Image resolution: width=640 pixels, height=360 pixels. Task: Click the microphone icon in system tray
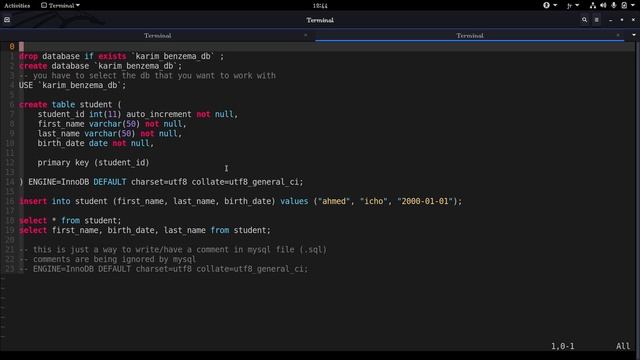tap(613, 5)
